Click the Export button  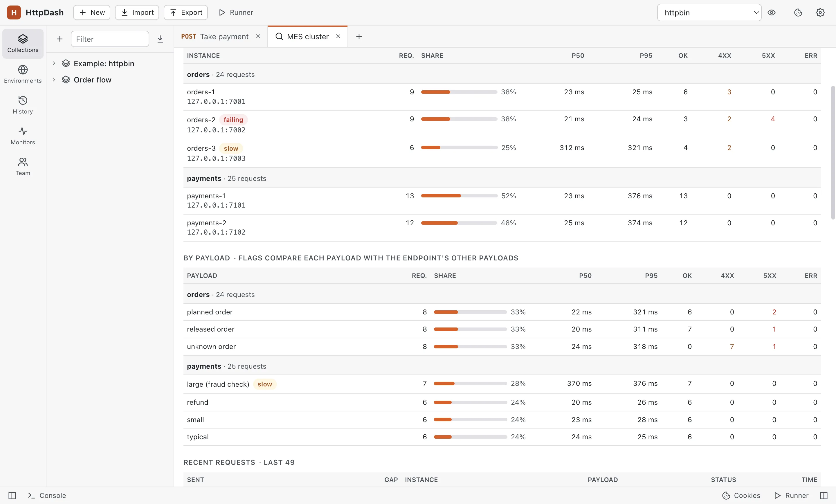[x=185, y=12]
